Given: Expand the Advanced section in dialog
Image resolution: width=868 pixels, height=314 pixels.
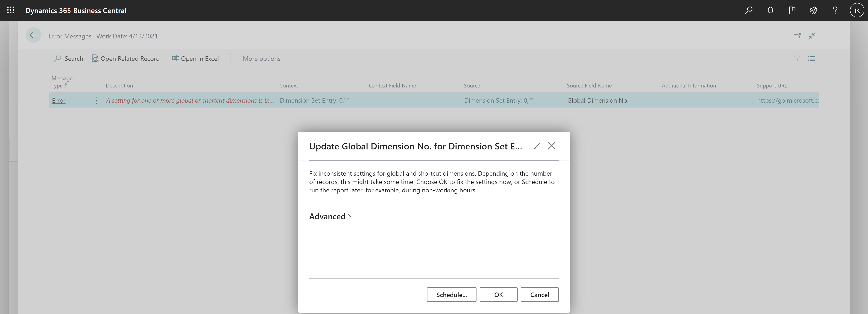Looking at the screenshot, I should click(330, 216).
